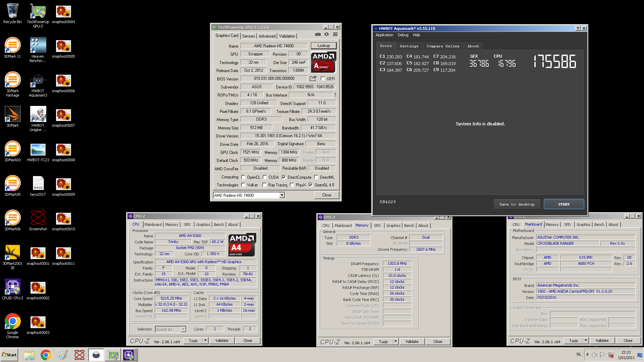Select the CPUID CPU-Z desktop shortcut
Screen dimensions: 644x362
click(x=12, y=290)
